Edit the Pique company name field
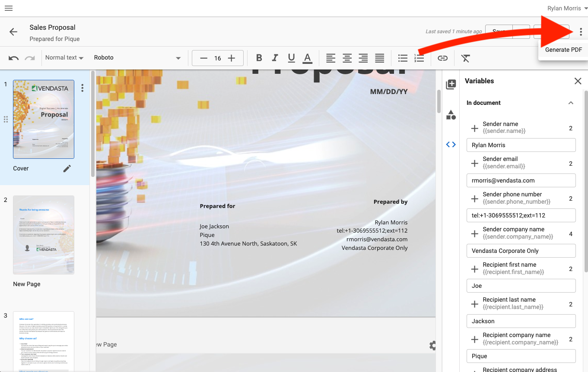Image resolution: width=588 pixels, height=372 pixels. 521,356
